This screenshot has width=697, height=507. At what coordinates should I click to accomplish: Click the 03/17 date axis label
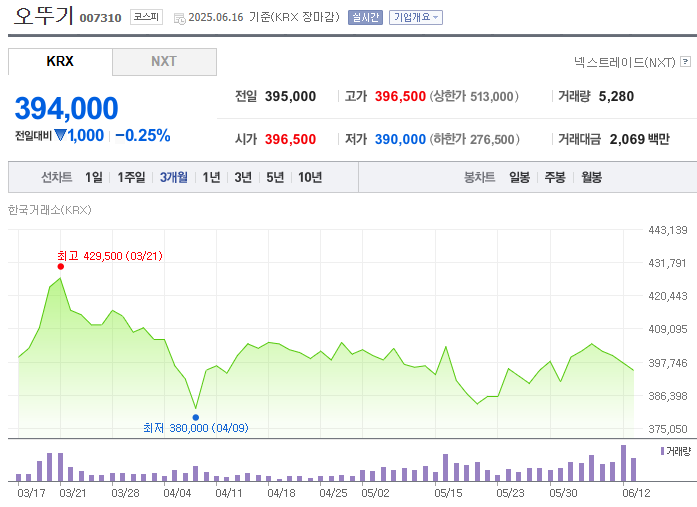coord(32,493)
